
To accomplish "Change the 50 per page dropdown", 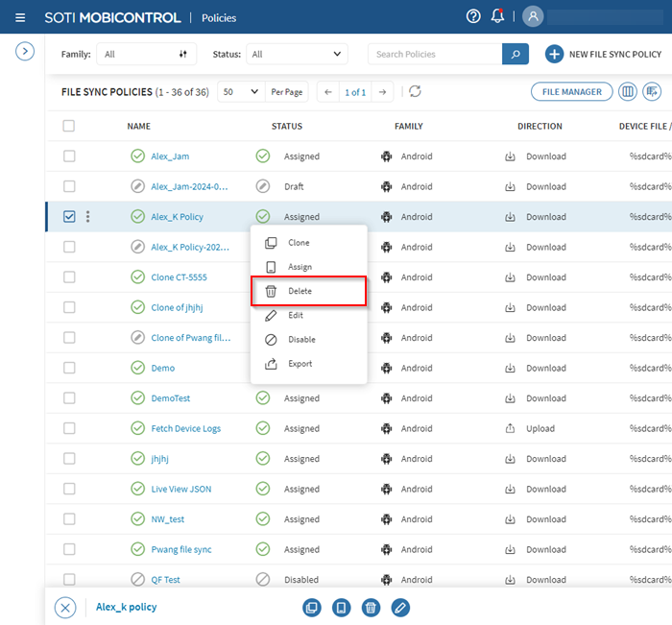I will point(240,92).
